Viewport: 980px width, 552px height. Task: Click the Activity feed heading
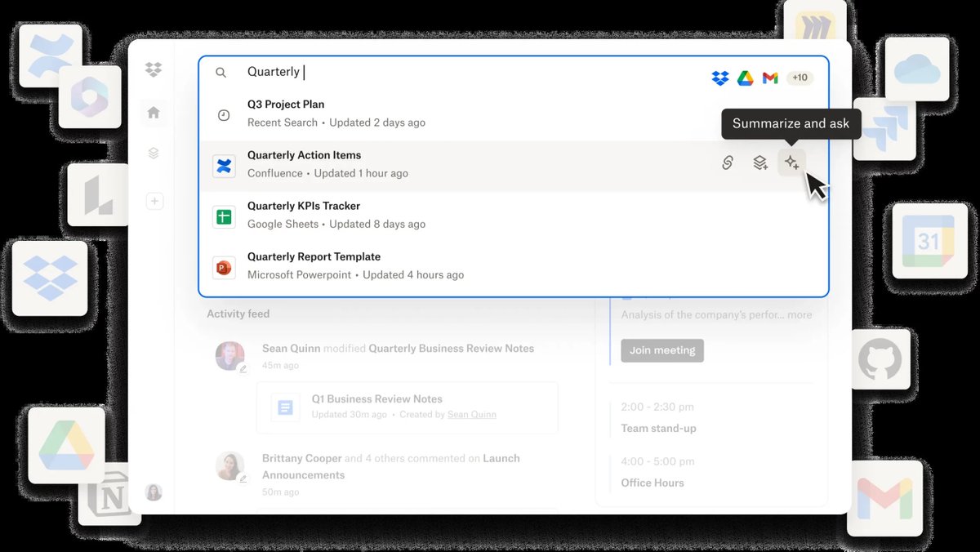click(238, 314)
